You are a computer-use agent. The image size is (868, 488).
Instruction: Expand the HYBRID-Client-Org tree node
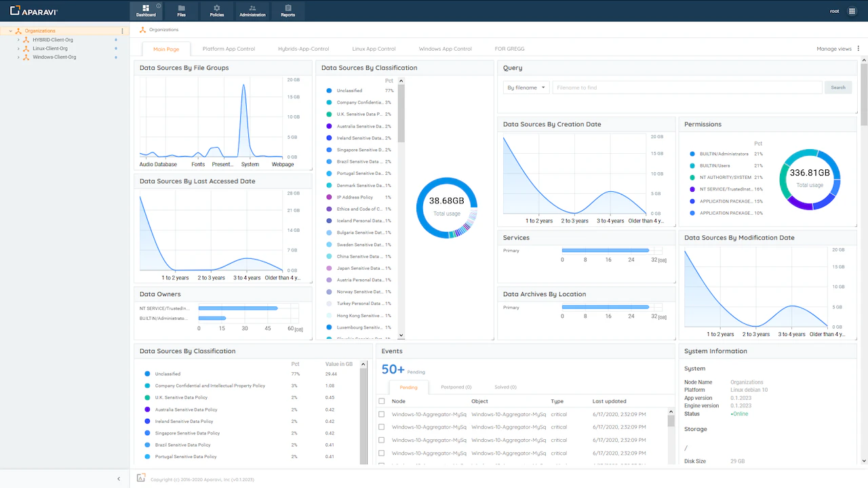[x=18, y=40]
